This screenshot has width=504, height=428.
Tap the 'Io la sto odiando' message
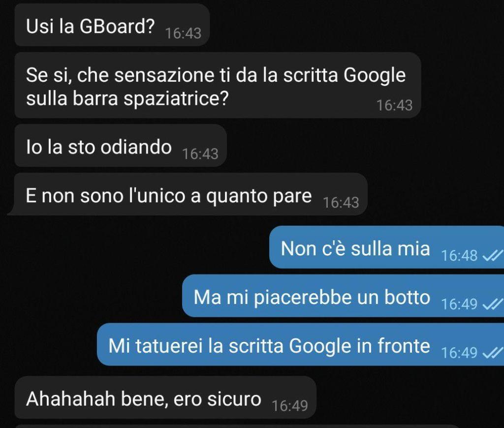[x=121, y=146]
